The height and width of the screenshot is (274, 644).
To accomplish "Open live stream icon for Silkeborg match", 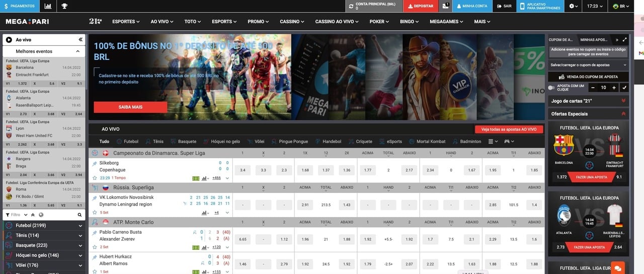I will coord(196,178).
